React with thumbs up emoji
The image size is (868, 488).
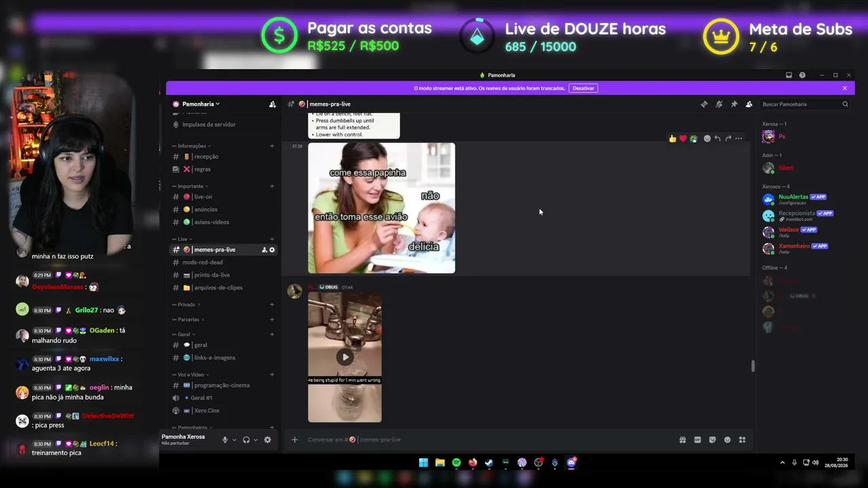[673, 138]
